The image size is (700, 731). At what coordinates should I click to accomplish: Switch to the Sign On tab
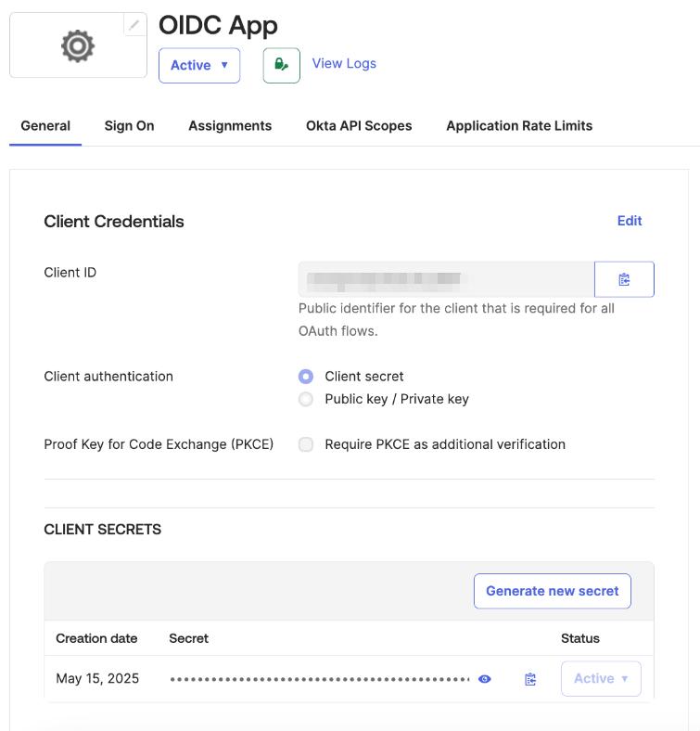tap(129, 126)
